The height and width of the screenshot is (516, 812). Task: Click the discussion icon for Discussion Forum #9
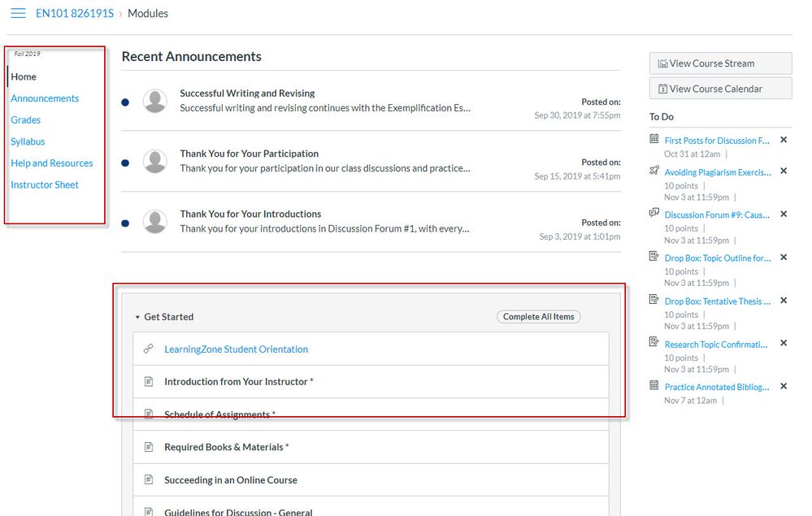coord(654,213)
